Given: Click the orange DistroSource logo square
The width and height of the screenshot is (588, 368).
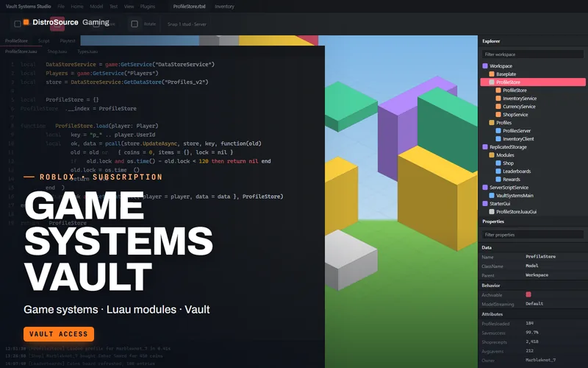Looking at the screenshot, I should point(26,22).
